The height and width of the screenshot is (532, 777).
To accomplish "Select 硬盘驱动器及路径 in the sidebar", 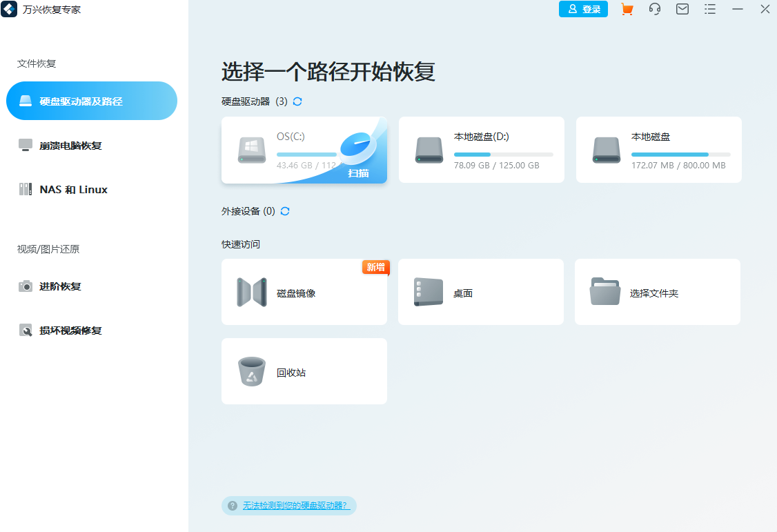I will (x=91, y=100).
